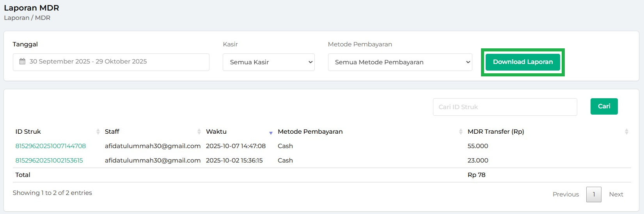644x214 pixels.
Task: Open the Semua Kasir dropdown
Action: tap(268, 62)
